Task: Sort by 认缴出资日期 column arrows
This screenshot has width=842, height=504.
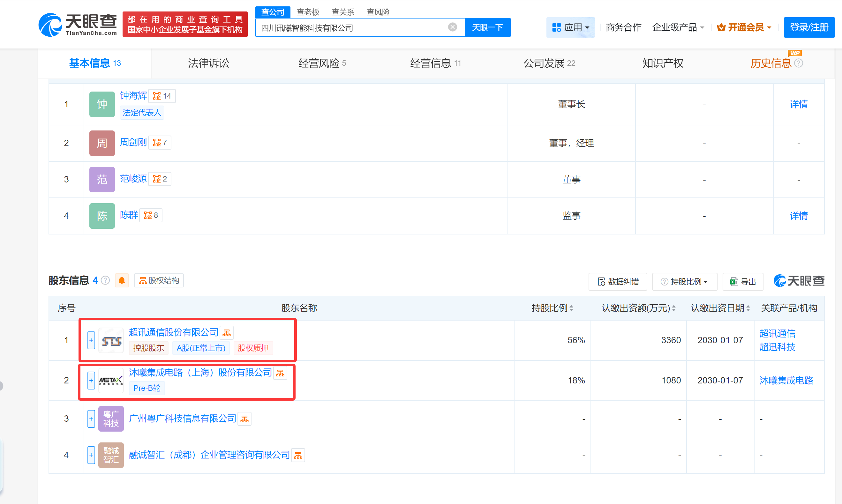Action: [x=748, y=308]
